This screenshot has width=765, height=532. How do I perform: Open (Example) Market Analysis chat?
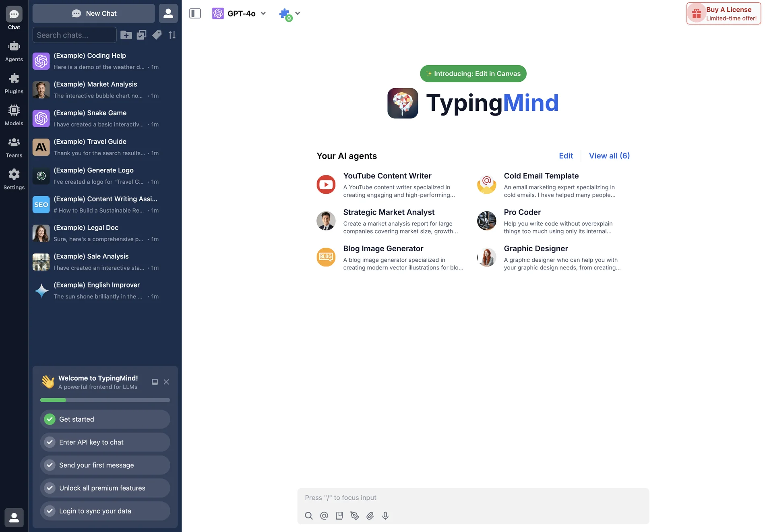tap(105, 89)
